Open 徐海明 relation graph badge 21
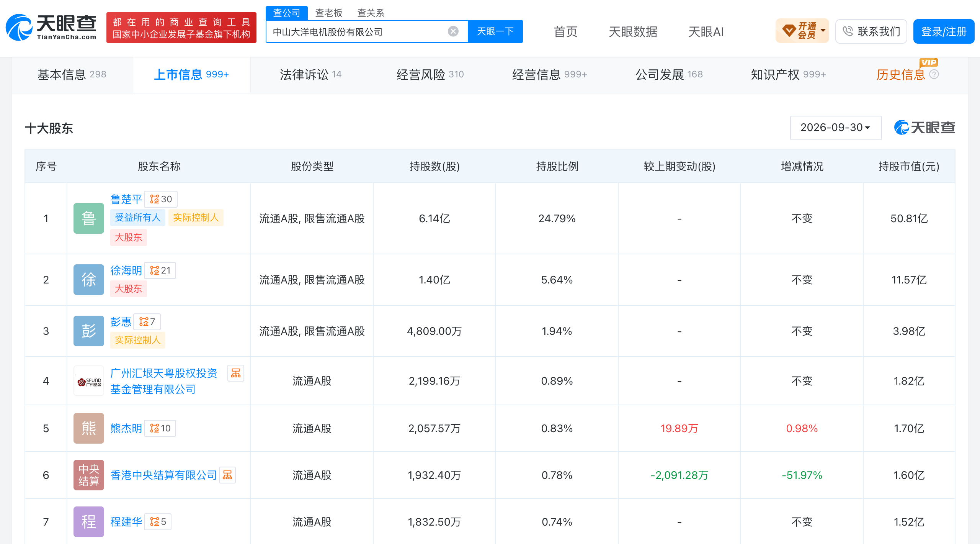 point(160,270)
